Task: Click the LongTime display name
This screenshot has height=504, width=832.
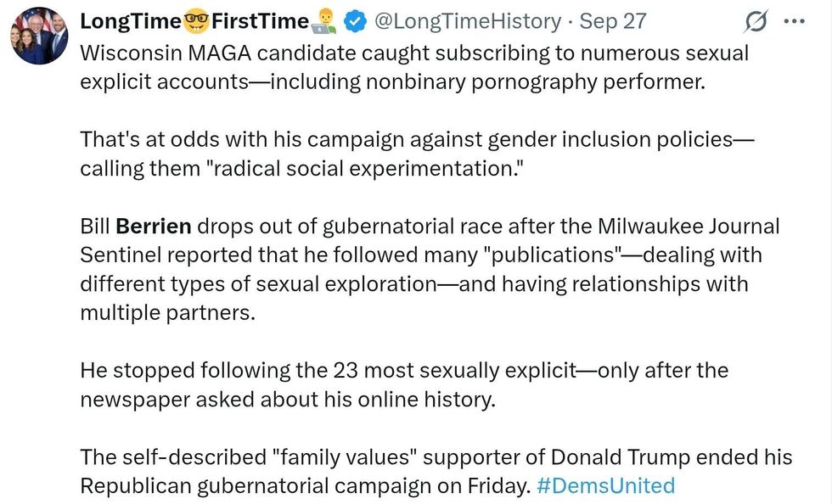Action: pos(131,21)
